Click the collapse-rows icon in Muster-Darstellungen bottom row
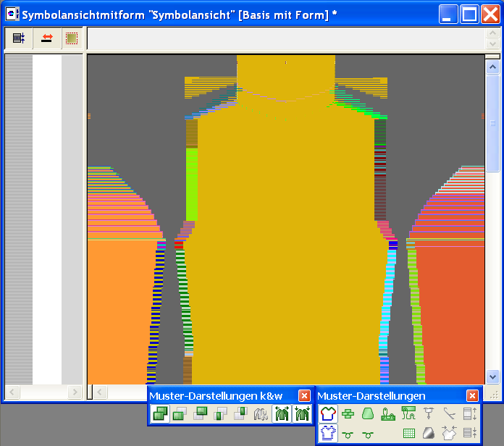 tap(470, 433)
